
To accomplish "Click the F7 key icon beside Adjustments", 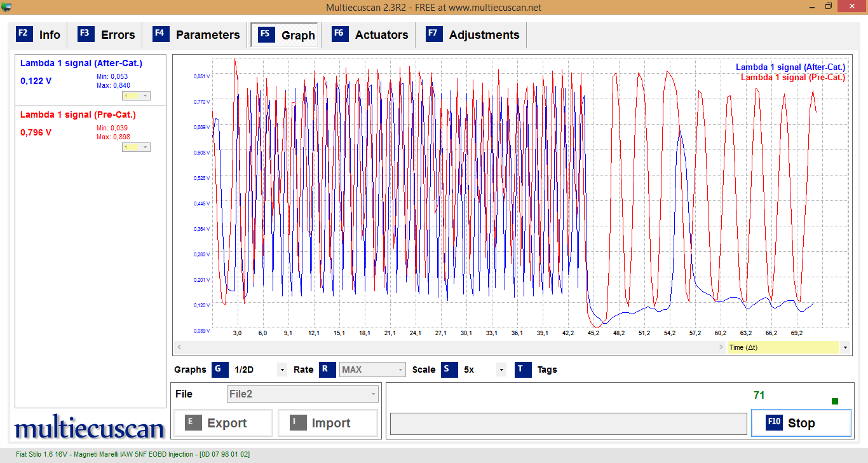I will coord(434,34).
